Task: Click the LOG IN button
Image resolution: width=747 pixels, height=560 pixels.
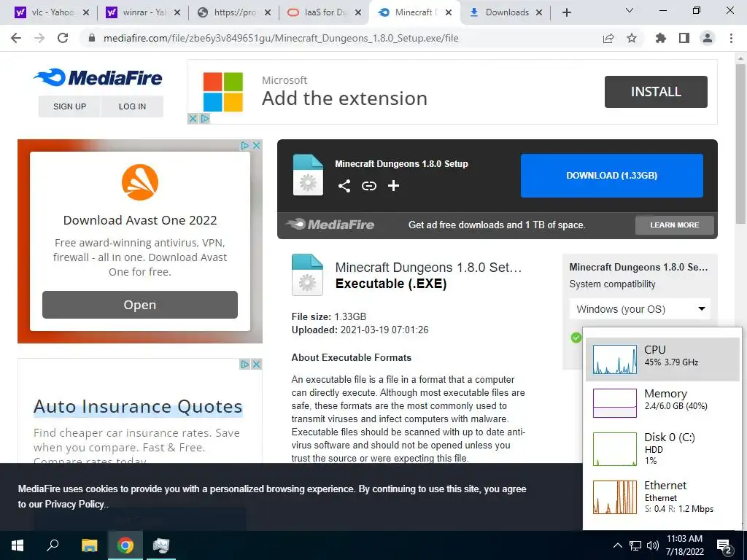Action: tap(133, 106)
